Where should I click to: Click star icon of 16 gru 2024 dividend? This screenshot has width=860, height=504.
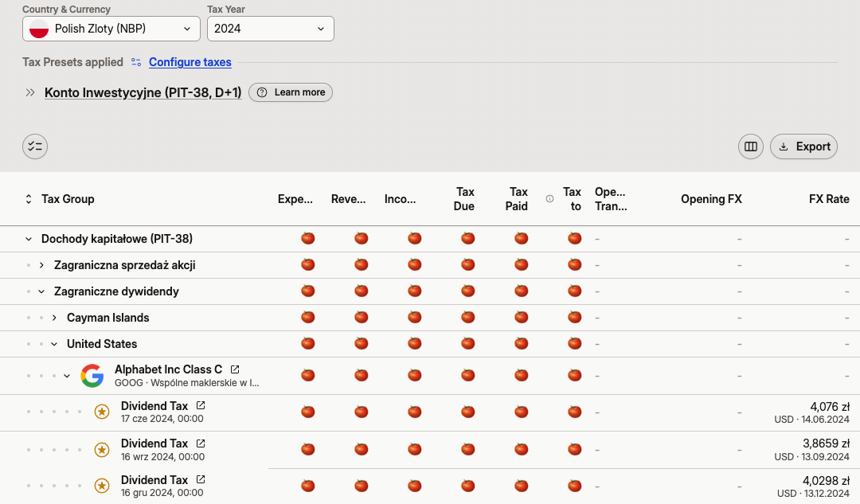click(x=102, y=486)
